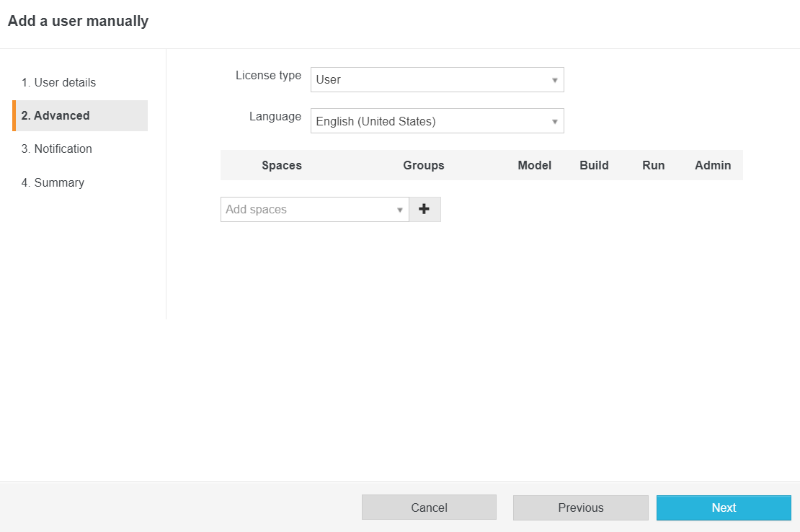This screenshot has height=532, width=800.
Task: Click the Run column header
Action: tap(653, 165)
